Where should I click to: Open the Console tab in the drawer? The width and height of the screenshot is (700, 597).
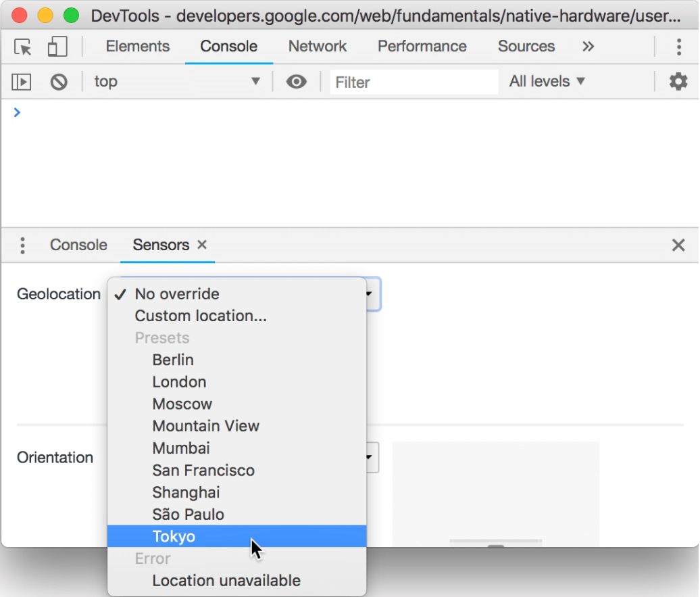(78, 245)
